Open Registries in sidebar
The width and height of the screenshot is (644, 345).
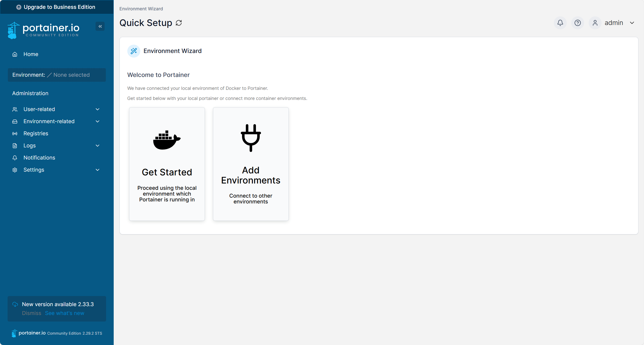pos(36,134)
